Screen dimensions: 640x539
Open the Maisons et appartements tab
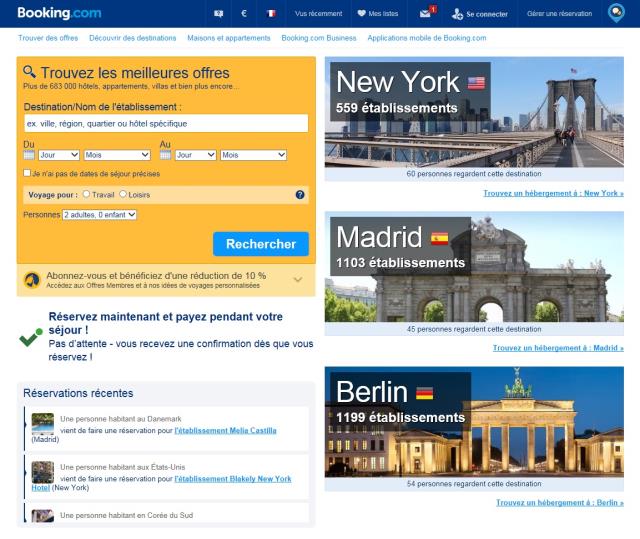(229, 38)
